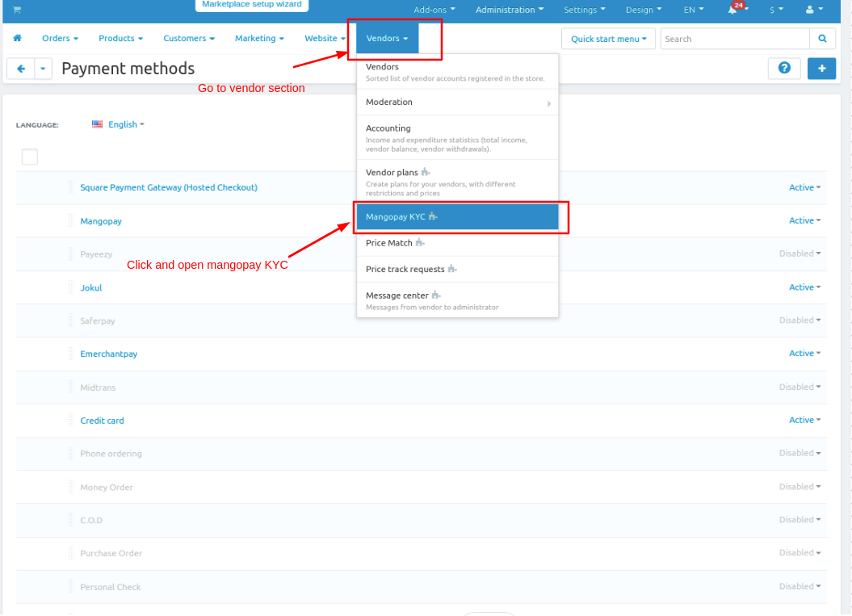
Task: Click the Marketplace setup wizard button
Action: pos(252,4)
